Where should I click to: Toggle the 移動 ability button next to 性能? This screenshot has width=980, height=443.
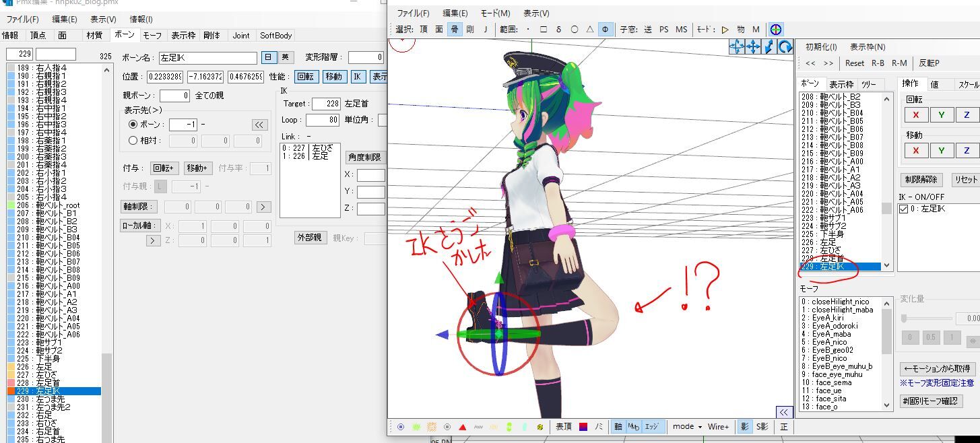pos(333,77)
